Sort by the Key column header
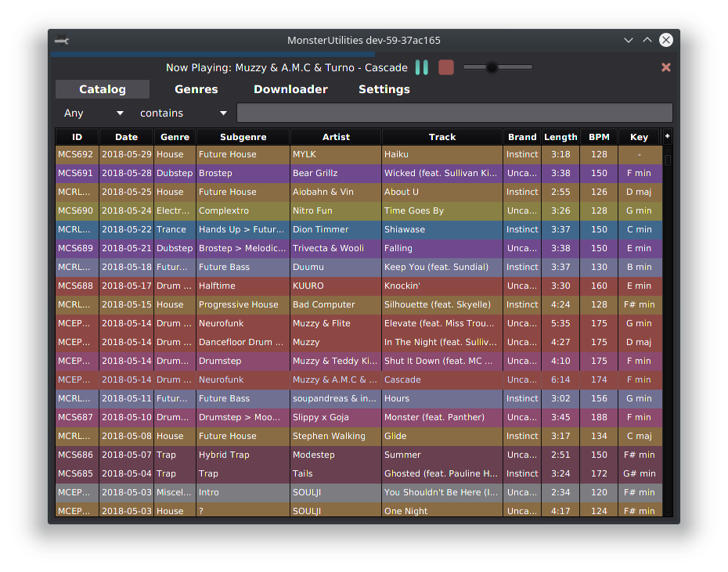Image resolution: width=728 pixels, height=572 pixels. pyautogui.click(x=639, y=137)
